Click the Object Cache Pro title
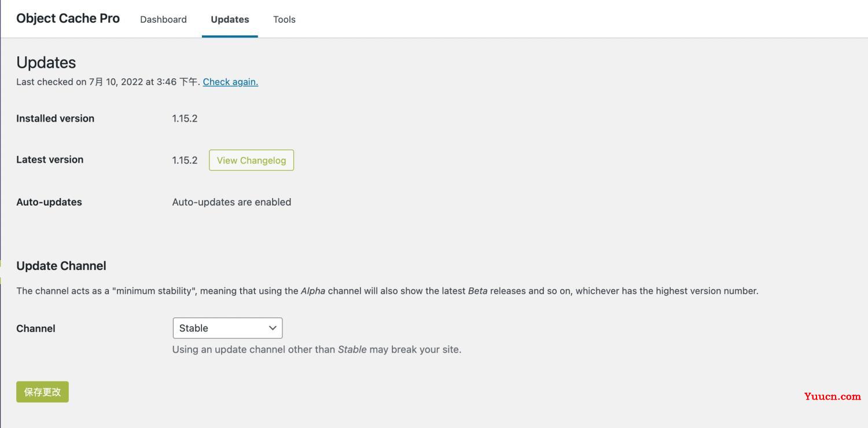868x428 pixels. 68,18
